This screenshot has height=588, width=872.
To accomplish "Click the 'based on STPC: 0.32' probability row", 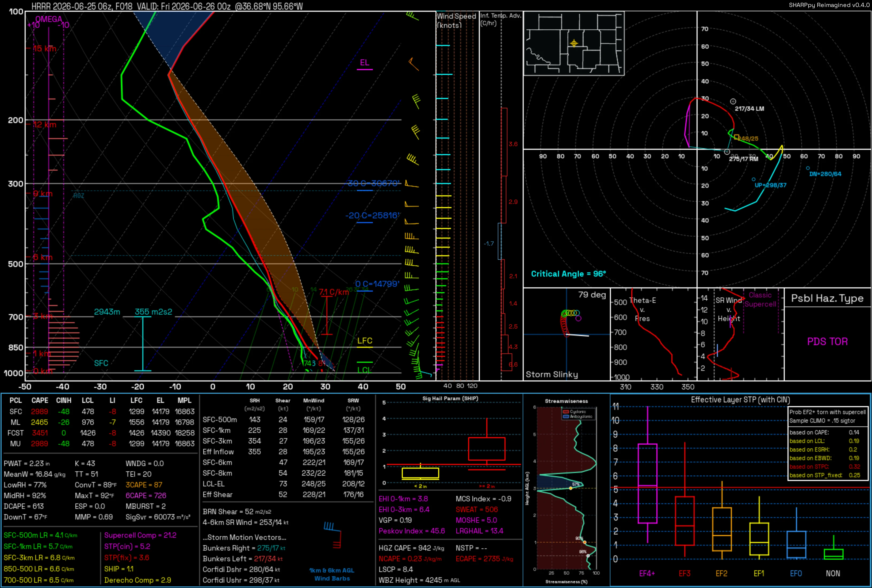I will pos(825,467).
